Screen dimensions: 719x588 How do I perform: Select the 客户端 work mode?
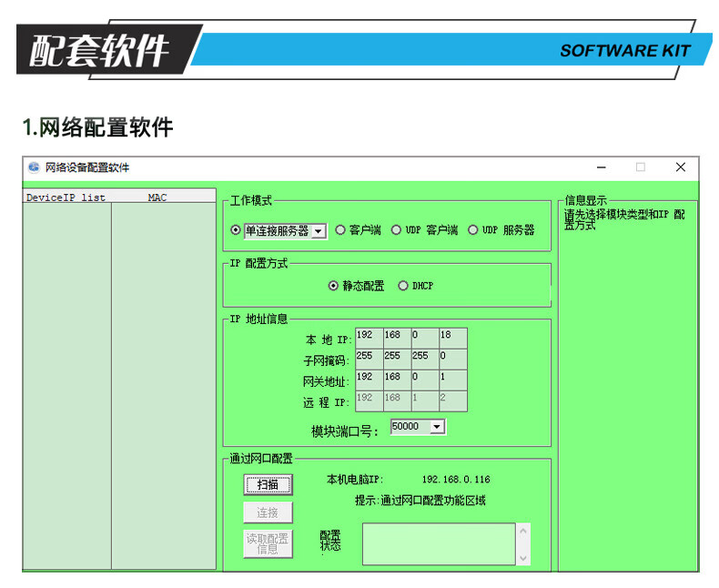(339, 229)
